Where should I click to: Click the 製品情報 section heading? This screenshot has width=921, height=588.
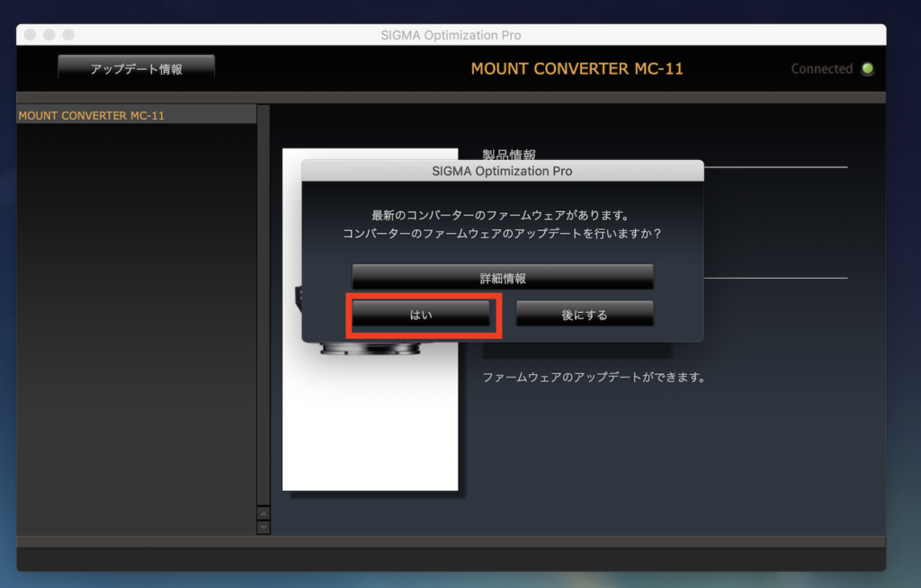(509, 154)
